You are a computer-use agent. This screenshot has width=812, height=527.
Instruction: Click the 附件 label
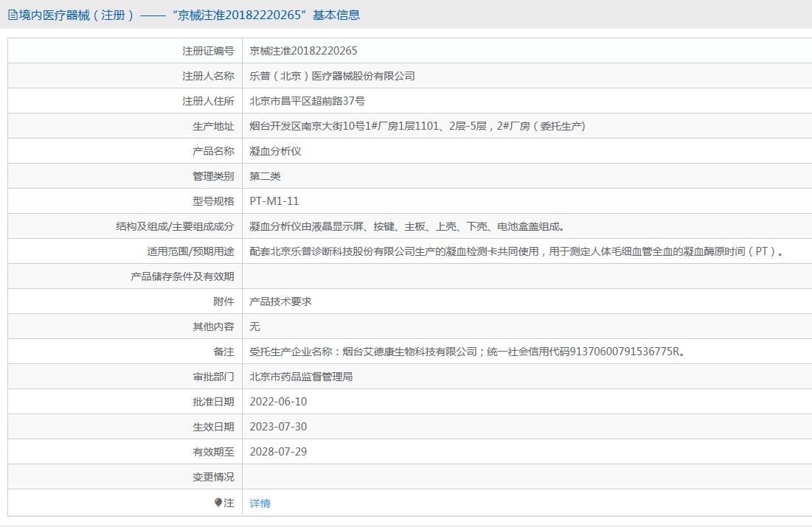[x=223, y=301]
